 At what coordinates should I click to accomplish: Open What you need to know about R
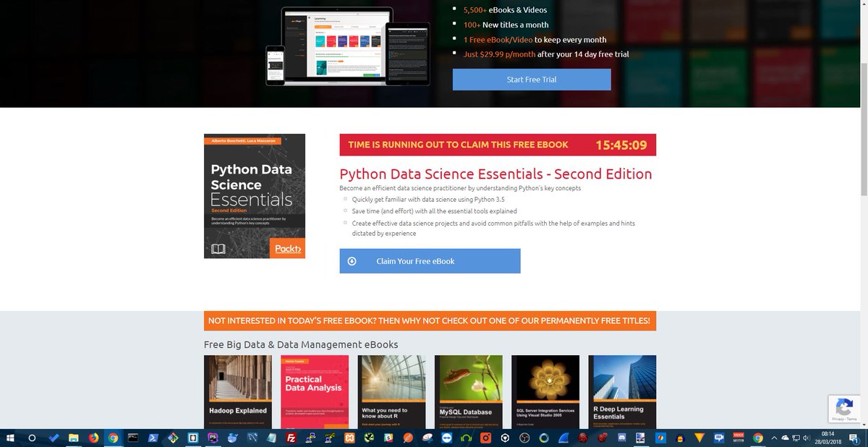click(391, 391)
